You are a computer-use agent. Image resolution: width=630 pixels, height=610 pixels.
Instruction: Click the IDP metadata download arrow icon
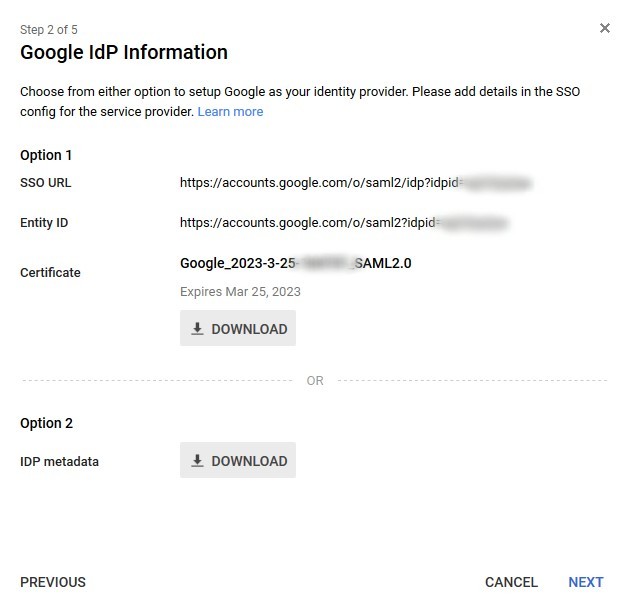click(197, 460)
